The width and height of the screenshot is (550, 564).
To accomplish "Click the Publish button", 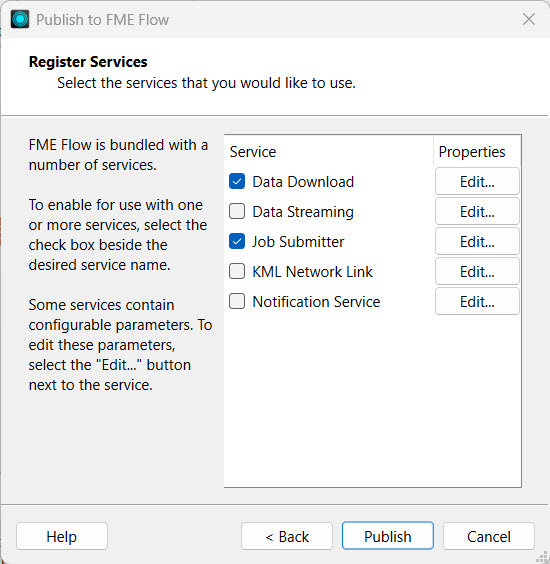I will 388,536.
